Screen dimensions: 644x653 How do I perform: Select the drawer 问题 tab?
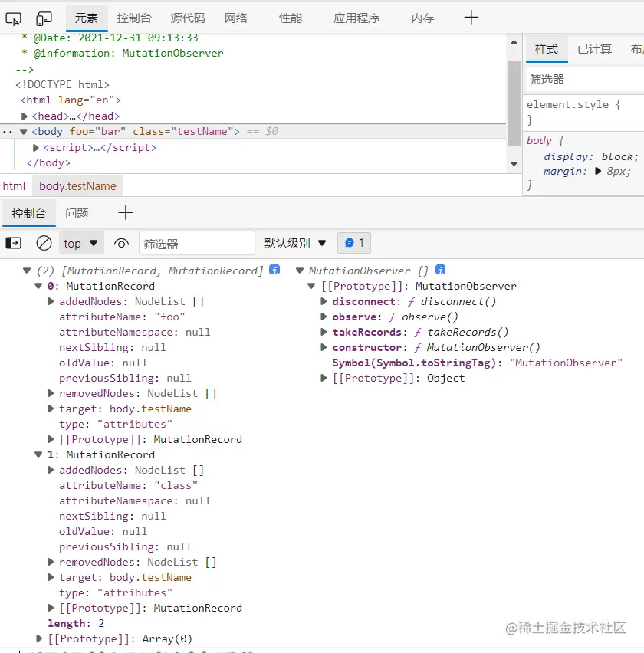coord(77,214)
